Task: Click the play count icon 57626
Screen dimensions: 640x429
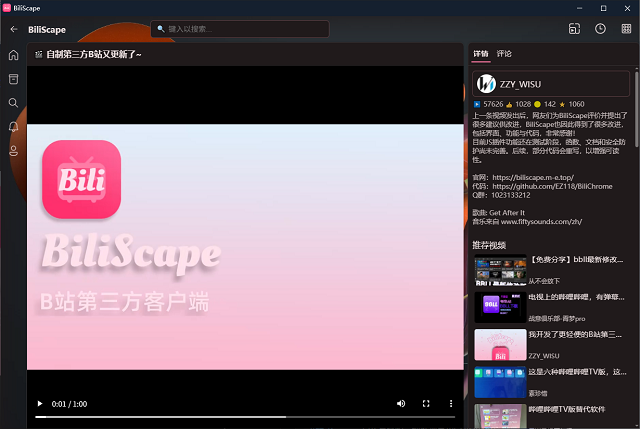Action: 477,104
